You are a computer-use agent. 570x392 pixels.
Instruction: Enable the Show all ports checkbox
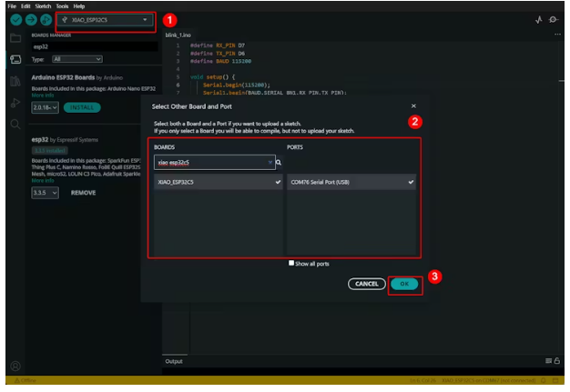pyautogui.click(x=291, y=264)
